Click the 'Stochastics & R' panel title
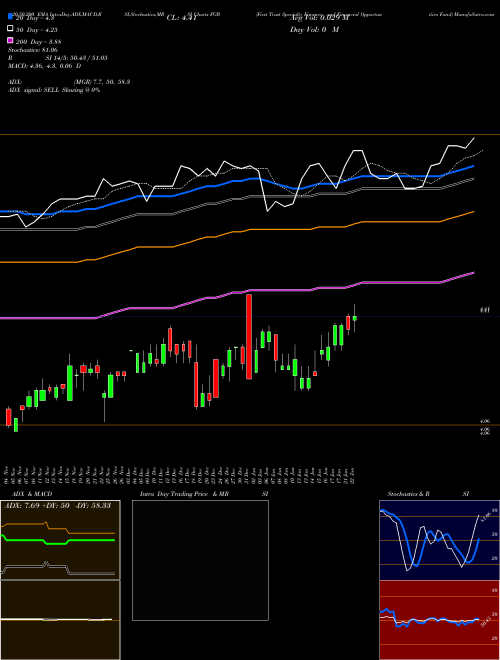Image resolution: width=500 pixels, height=660 pixels. [408, 494]
